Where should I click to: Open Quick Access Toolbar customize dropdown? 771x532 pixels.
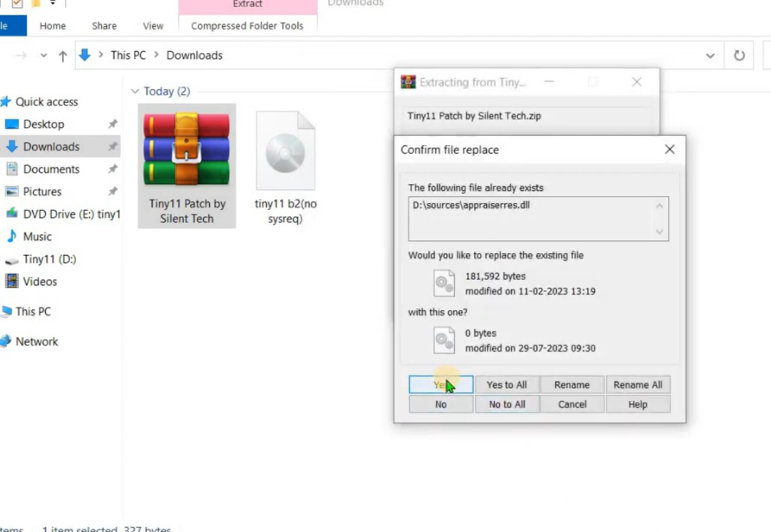tap(53, 3)
